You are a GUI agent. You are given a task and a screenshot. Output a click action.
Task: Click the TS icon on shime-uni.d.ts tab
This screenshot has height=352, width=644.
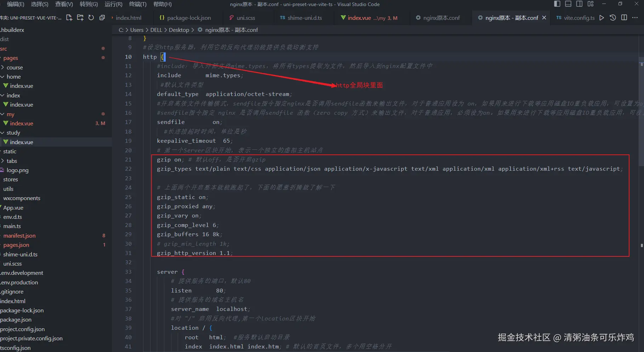[283, 18]
